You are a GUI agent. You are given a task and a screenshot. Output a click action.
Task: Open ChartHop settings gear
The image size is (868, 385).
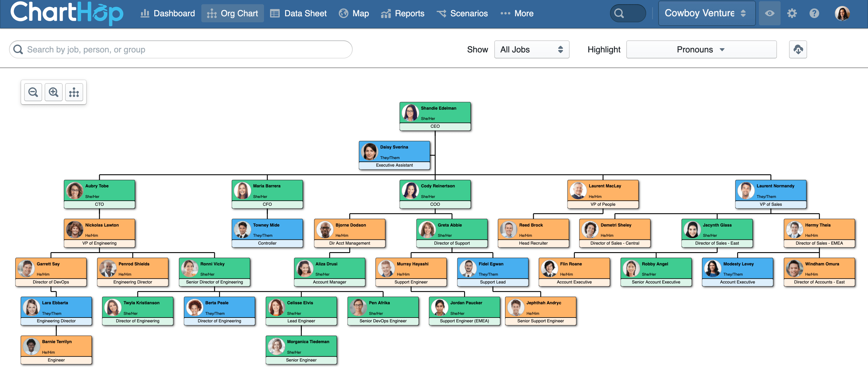click(x=792, y=14)
